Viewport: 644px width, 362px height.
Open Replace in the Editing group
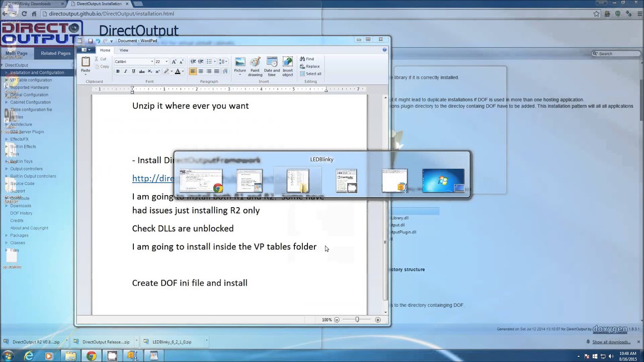(x=310, y=66)
